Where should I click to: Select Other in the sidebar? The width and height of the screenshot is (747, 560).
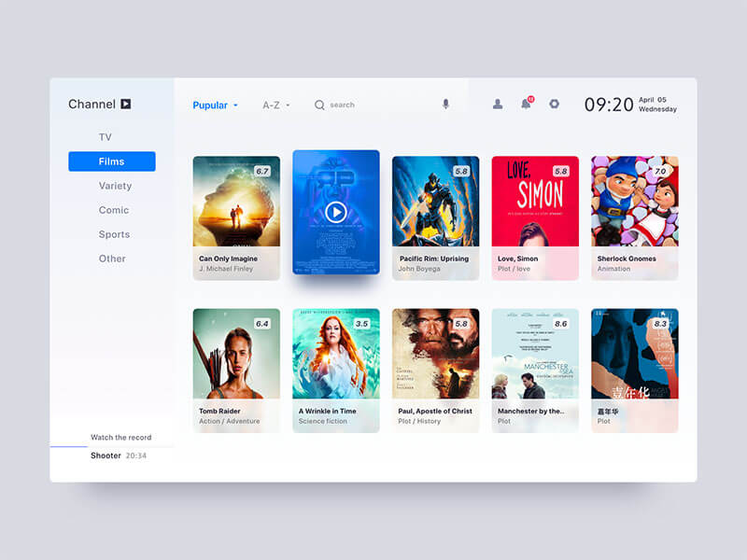pyautogui.click(x=112, y=259)
